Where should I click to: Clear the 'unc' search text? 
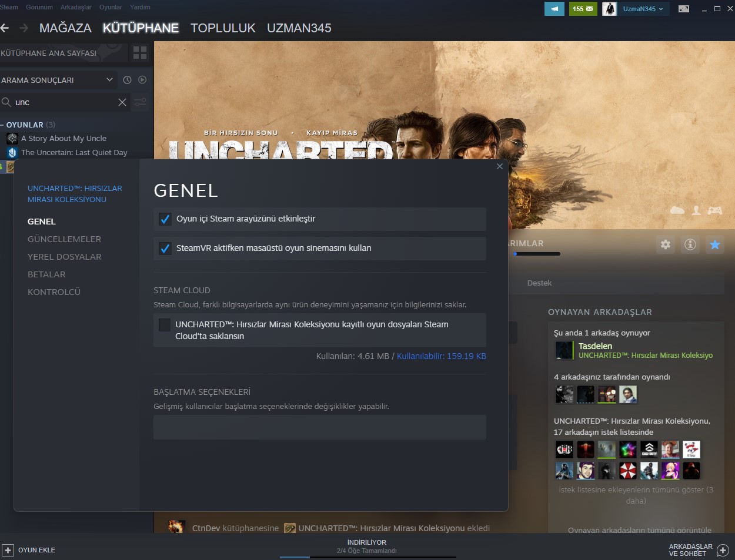[122, 102]
